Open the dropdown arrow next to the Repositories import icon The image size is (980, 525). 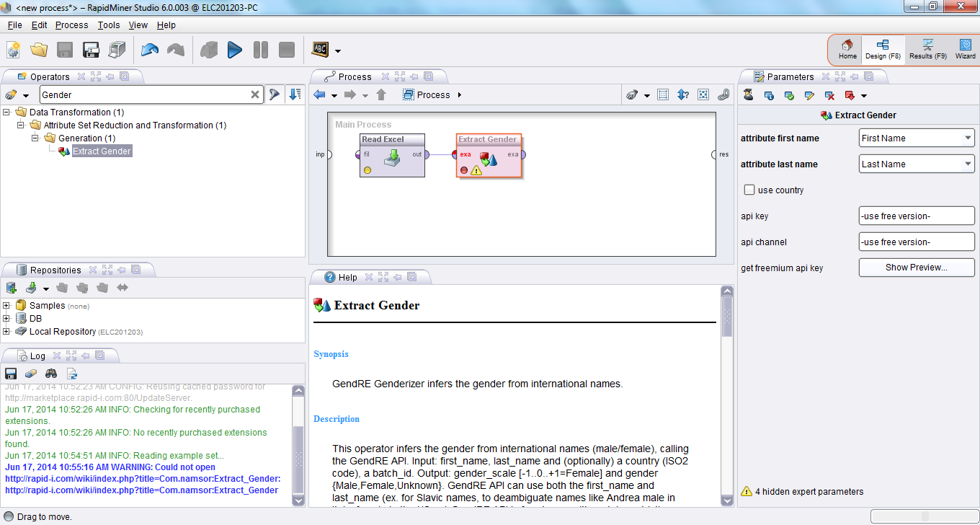point(45,289)
